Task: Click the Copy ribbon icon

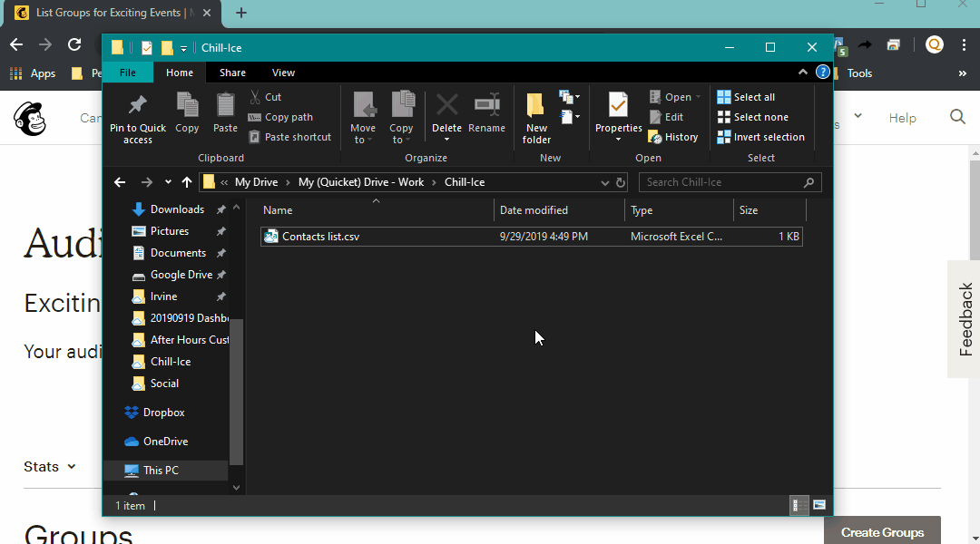Action: (187, 105)
